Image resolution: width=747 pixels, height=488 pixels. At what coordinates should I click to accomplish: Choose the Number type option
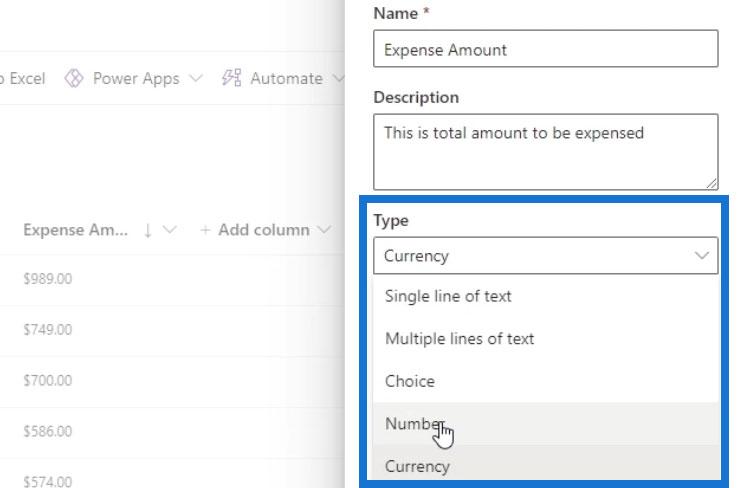[546, 424]
